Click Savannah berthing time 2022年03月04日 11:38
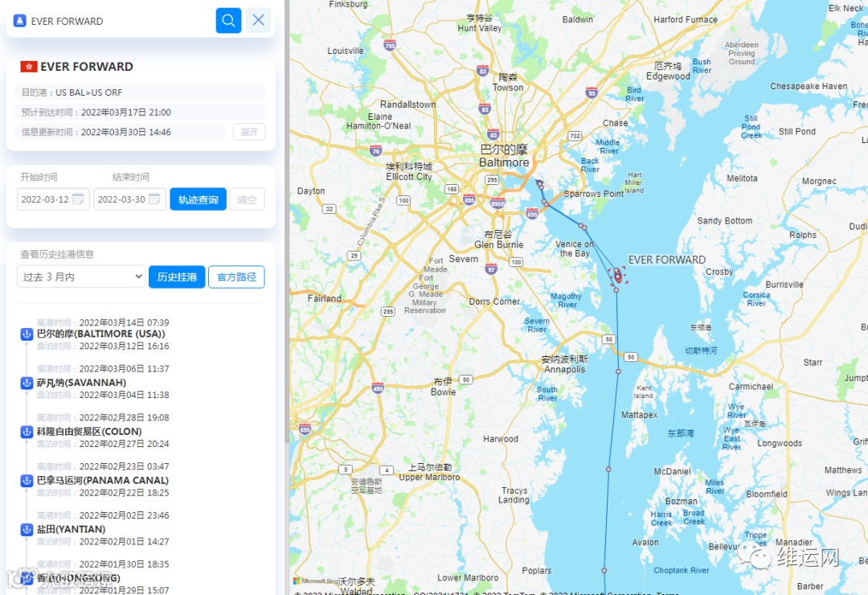This screenshot has height=595, width=868. (x=124, y=395)
